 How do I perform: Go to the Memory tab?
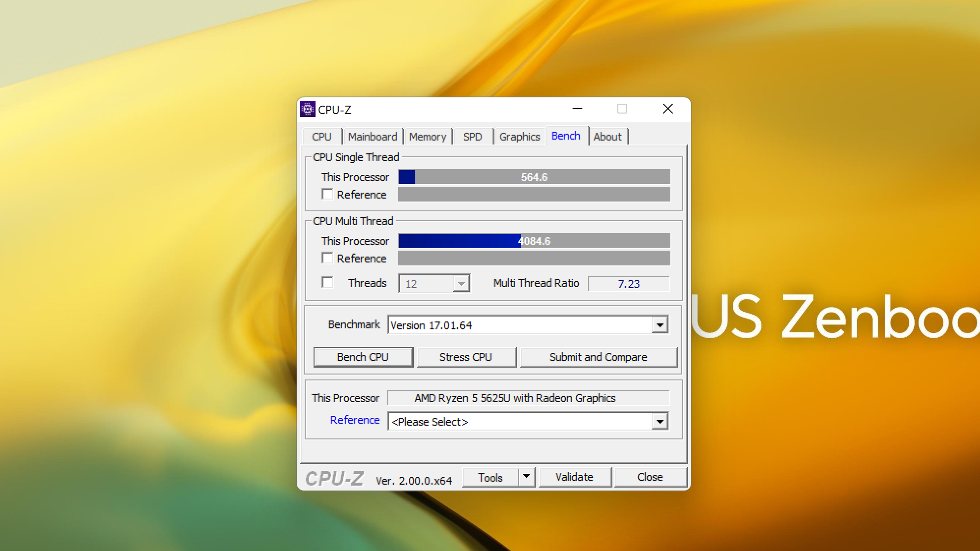point(428,137)
